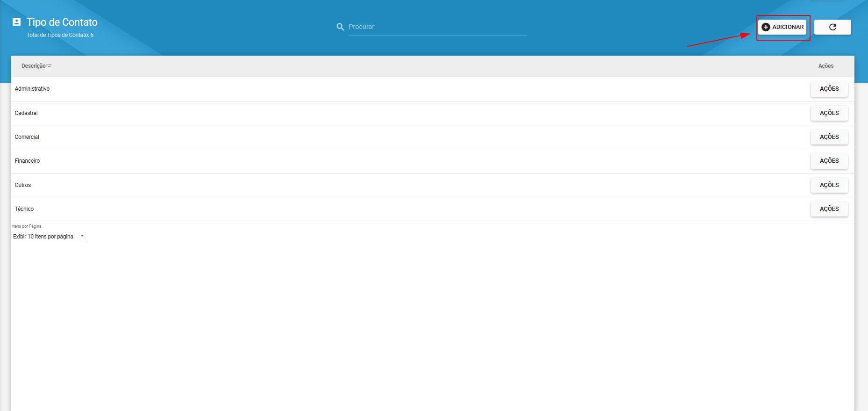This screenshot has width=868, height=411.
Task: Click the ADICIONAR button
Action: (783, 27)
